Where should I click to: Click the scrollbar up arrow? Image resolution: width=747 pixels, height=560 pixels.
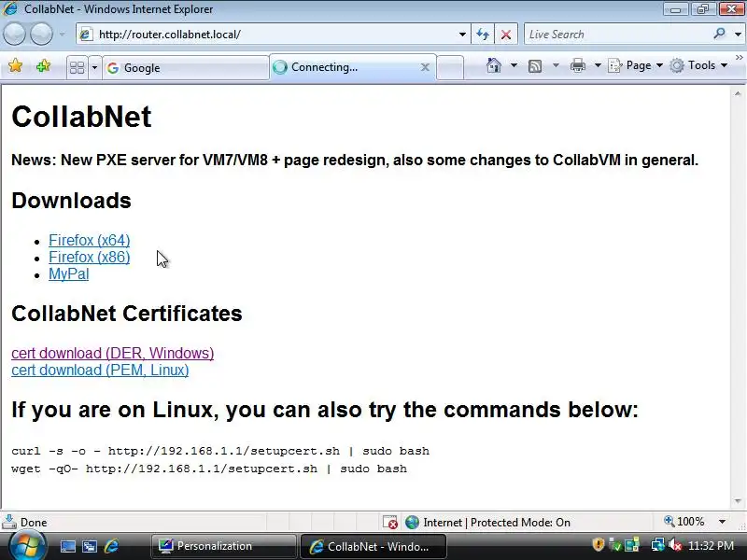click(738, 94)
